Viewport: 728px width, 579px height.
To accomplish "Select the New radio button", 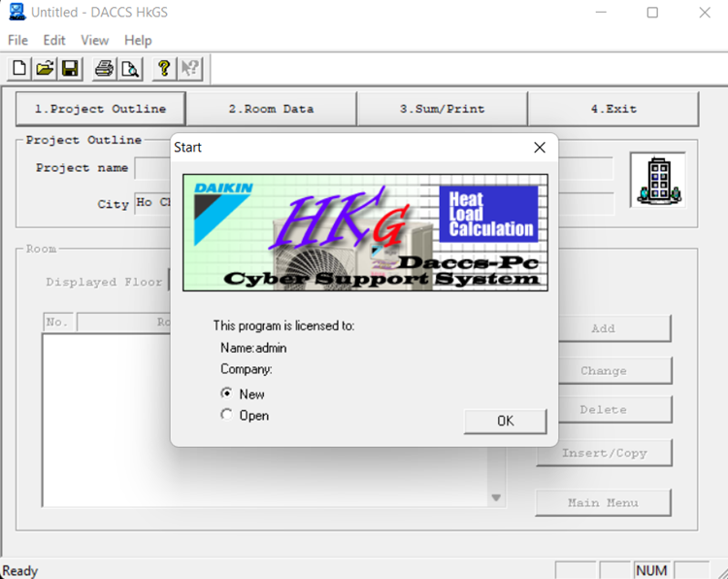I will 226,393.
